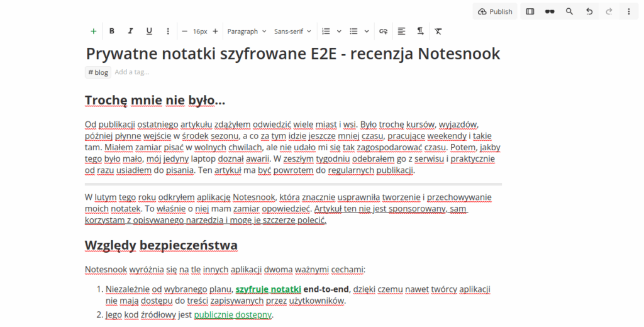This screenshot has width=644, height=327.
Task: Toggle bold formatting
Action: coord(112,31)
